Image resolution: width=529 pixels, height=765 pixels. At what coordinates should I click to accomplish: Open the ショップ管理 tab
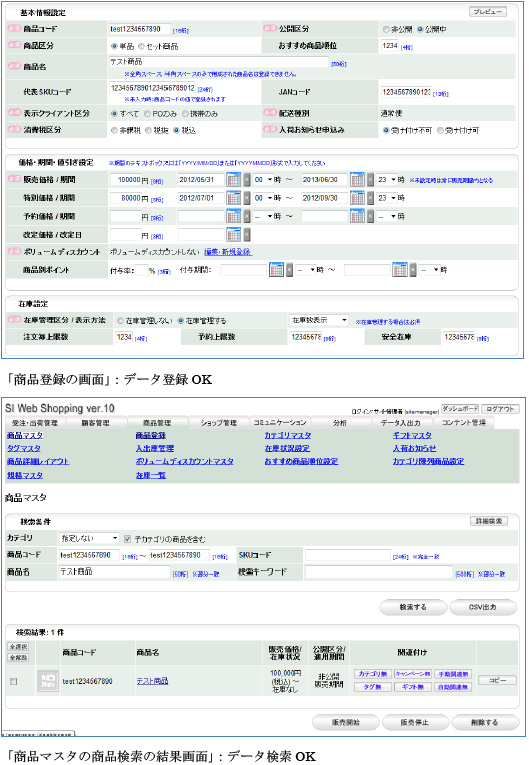coord(219,423)
